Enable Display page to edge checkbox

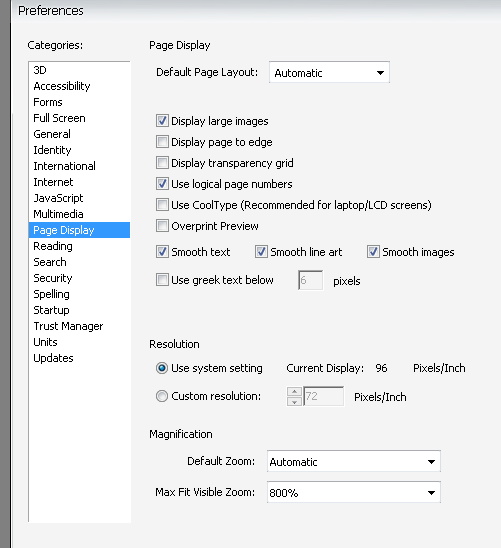(x=162, y=142)
